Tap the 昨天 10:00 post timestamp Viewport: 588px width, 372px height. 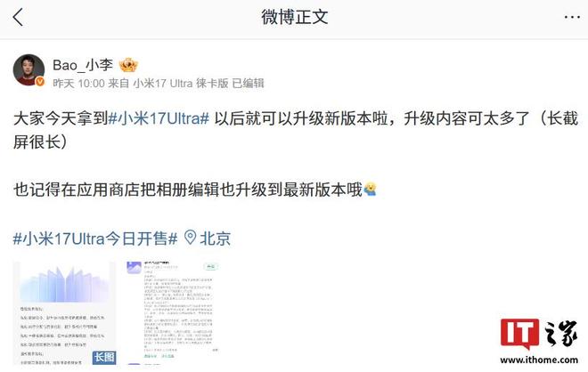pos(78,83)
